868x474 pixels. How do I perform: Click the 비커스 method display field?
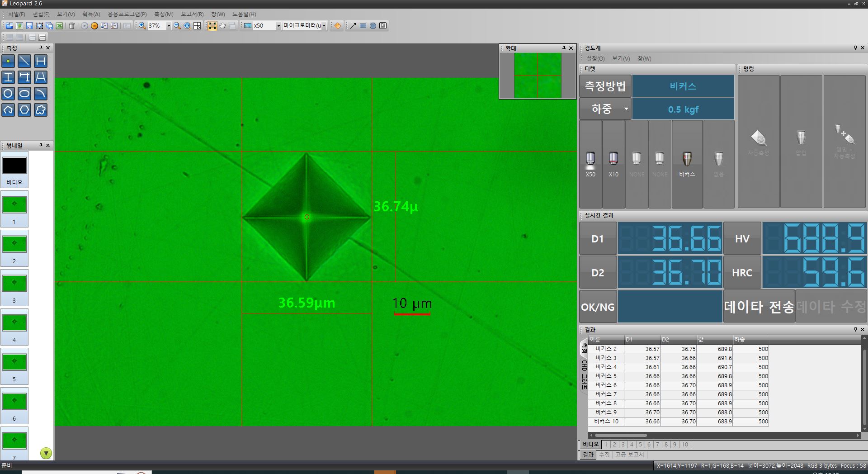pyautogui.click(x=683, y=86)
